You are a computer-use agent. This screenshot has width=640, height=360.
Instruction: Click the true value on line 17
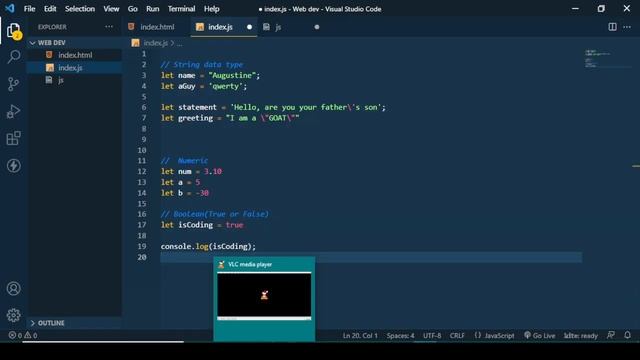click(234, 225)
